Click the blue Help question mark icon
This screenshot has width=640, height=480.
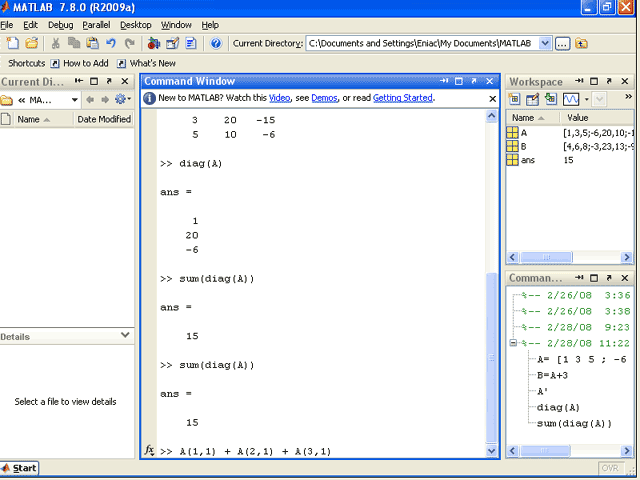[x=216, y=43]
